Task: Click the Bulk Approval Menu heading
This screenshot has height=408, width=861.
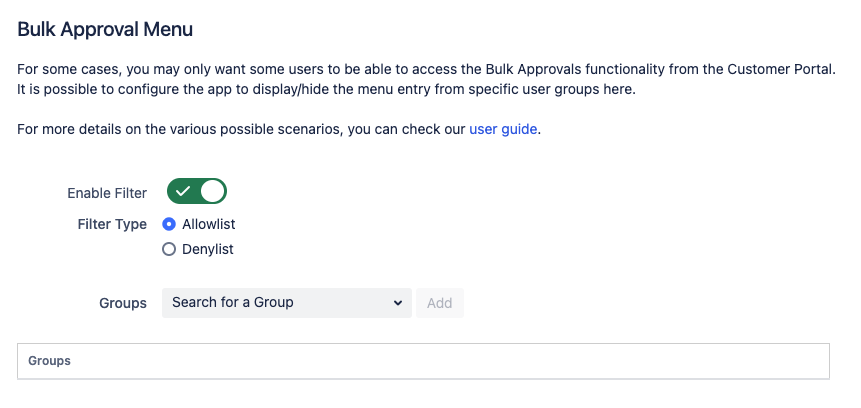Action: pos(105,29)
